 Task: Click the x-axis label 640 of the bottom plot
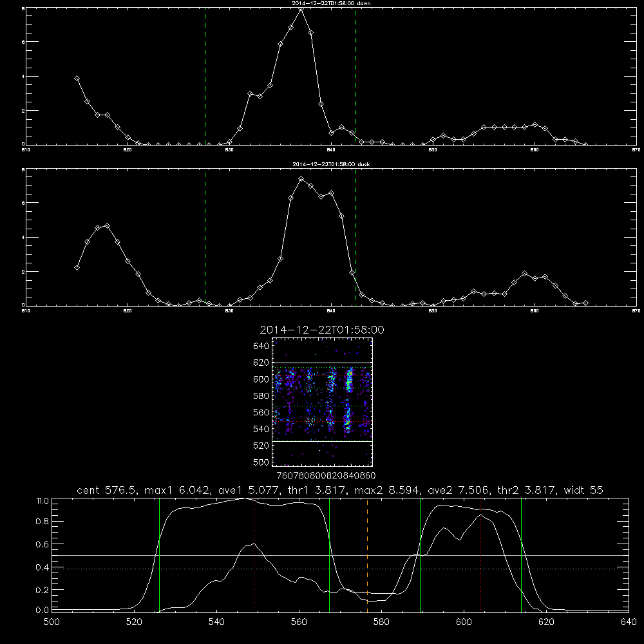[x=629, y=622]
